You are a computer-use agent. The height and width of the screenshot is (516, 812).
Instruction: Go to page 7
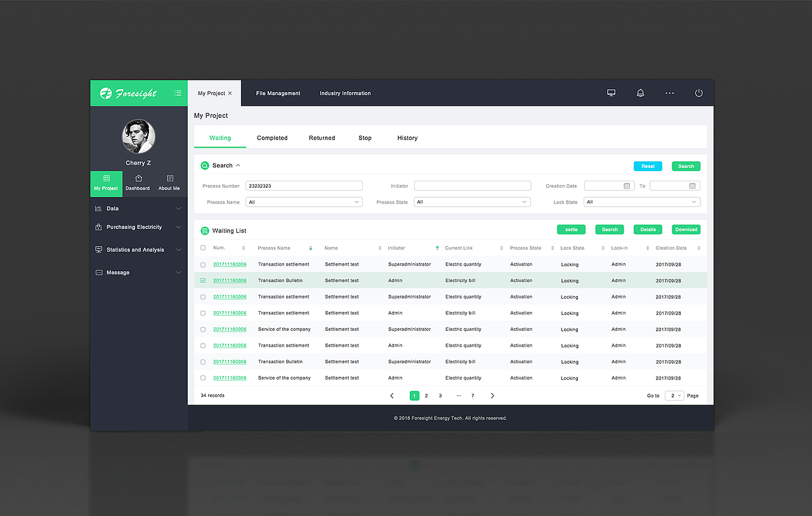tap(473, 396)
